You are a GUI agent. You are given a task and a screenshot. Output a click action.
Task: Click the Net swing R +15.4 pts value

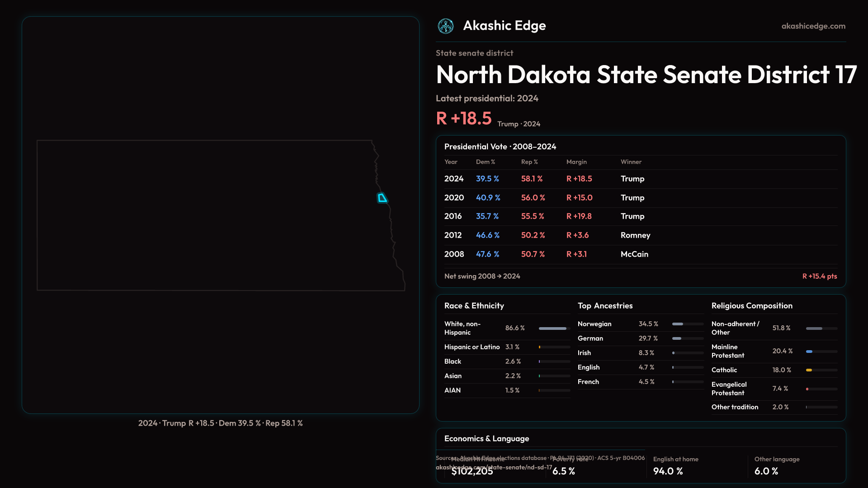coord(819,276)
